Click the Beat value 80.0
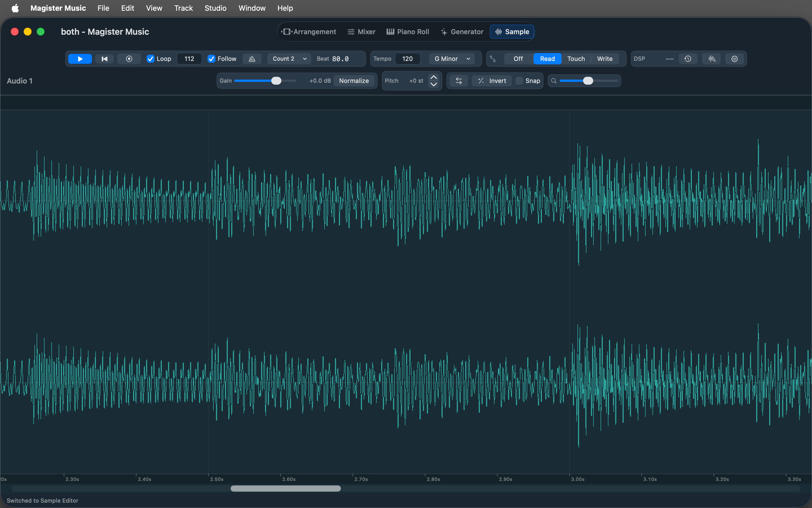 340,59
